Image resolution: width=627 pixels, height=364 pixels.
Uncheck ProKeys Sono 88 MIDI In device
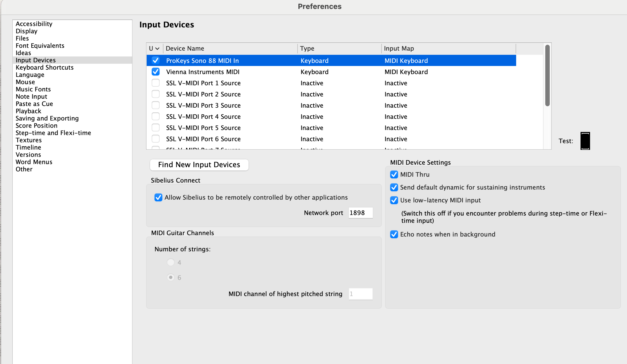click(x=156, y=61)
